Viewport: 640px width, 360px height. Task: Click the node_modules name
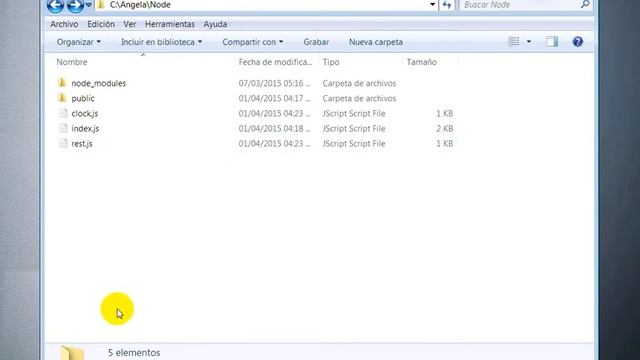(x=98, y=83)
